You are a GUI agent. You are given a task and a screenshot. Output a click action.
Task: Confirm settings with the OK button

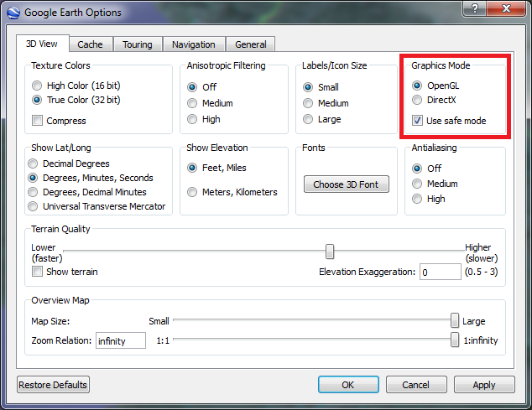[348, 385]
